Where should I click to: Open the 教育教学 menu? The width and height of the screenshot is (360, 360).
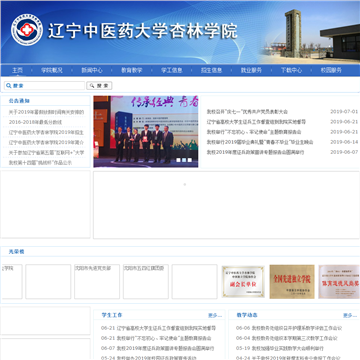[132, 70]
